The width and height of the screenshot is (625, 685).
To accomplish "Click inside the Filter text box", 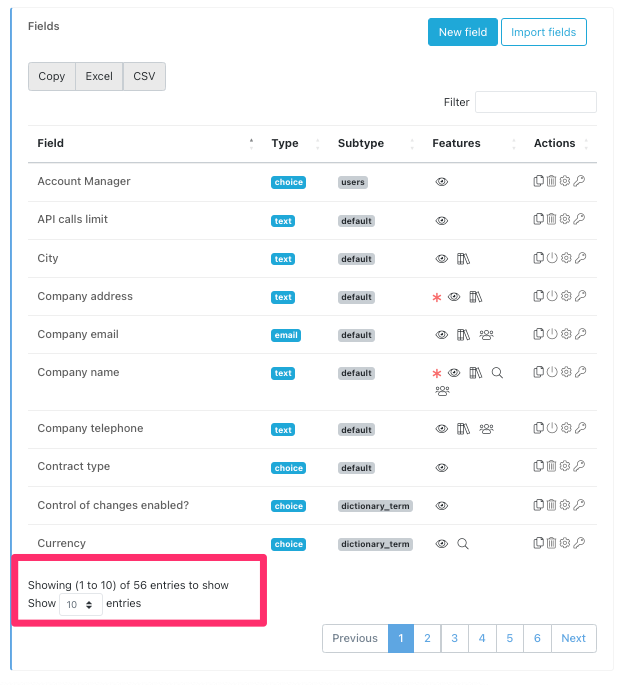I will point(535,102).
